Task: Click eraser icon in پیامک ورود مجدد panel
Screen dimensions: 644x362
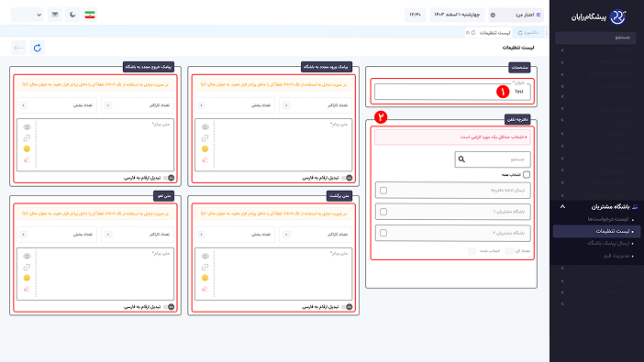Action: (205, 160)
